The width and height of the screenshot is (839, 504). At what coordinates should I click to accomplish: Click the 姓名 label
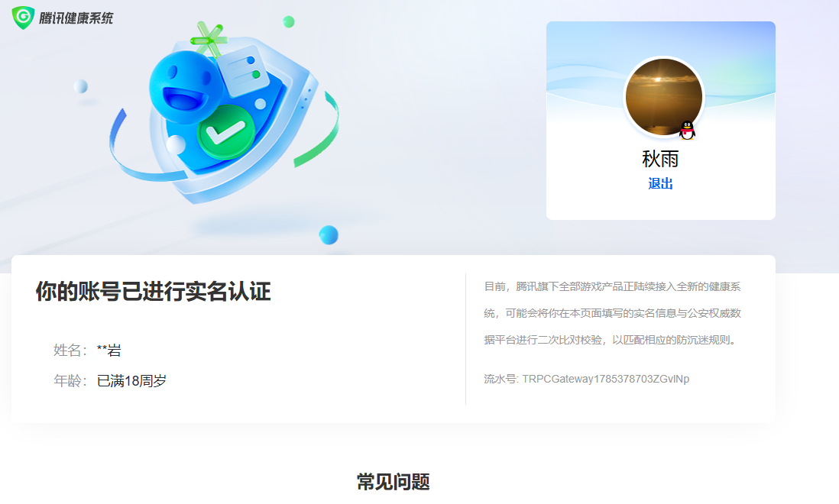[x=70, y=350]
